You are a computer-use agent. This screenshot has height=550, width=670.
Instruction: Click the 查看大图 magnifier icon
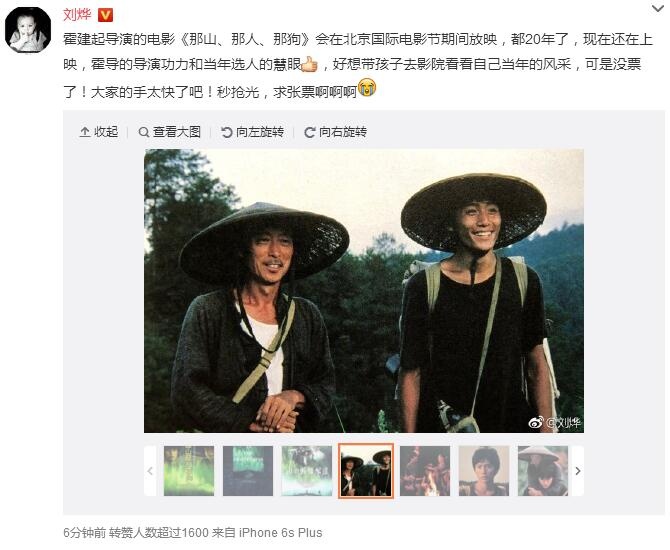click(144, 132)
